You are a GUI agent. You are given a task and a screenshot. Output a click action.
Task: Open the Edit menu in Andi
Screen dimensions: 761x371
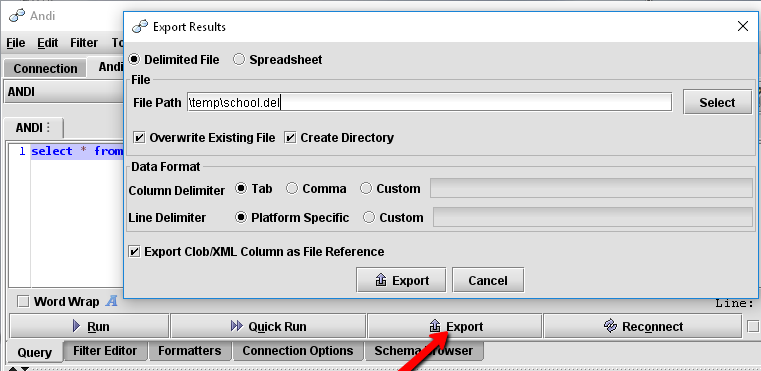[x=48, y=43]
